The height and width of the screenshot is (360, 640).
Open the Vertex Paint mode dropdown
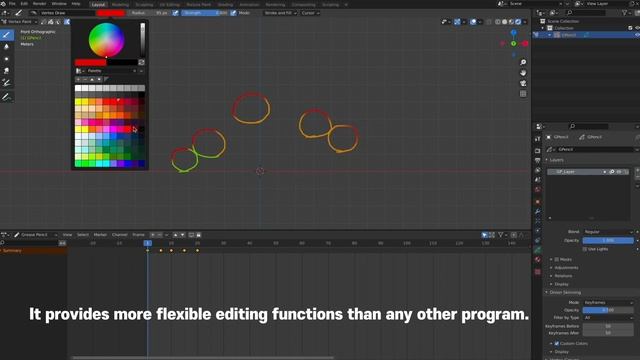click(x=20, y=22)
